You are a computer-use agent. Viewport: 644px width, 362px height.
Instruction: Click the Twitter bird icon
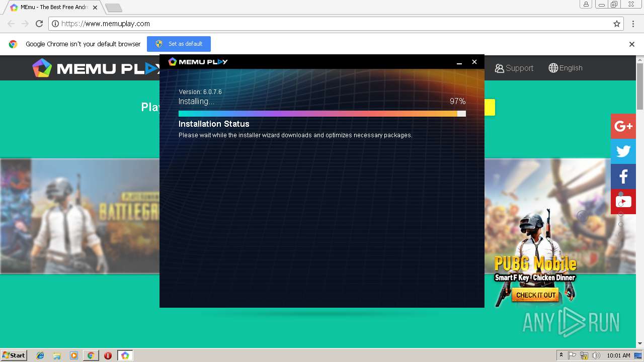(623, 151)
